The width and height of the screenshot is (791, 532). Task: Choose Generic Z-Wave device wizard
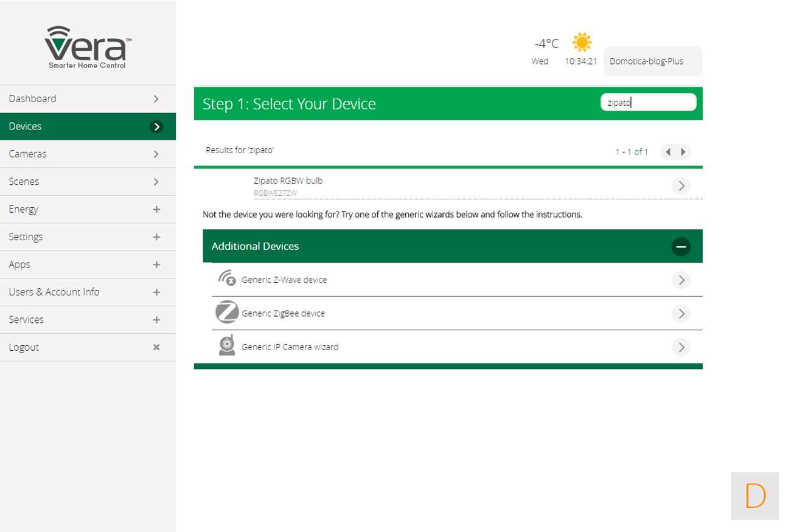(x=284, y=280)
